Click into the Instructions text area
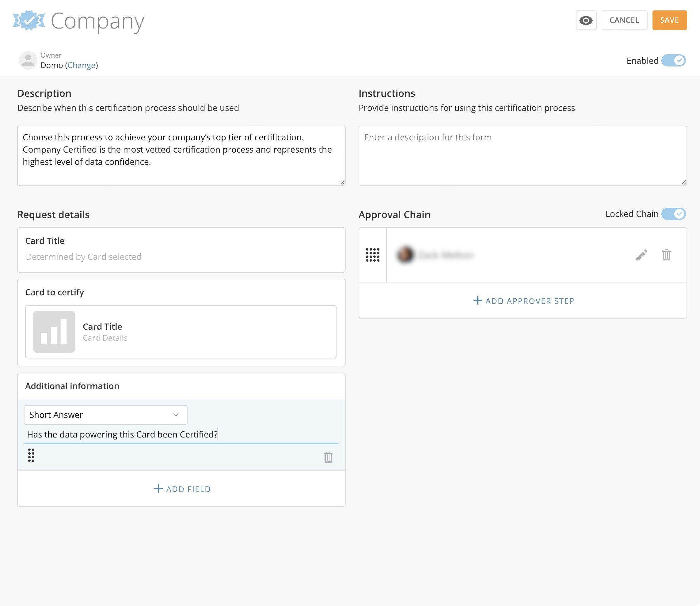 (522, 156)
